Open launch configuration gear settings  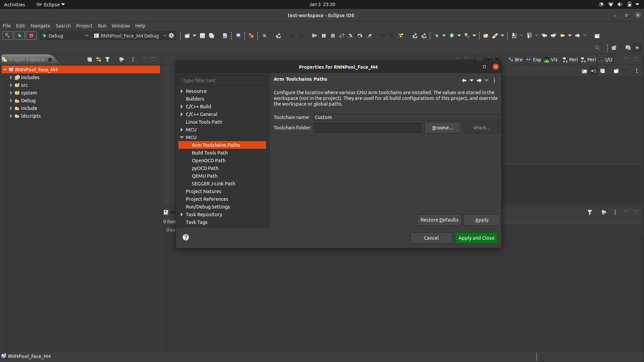[172, 36]
